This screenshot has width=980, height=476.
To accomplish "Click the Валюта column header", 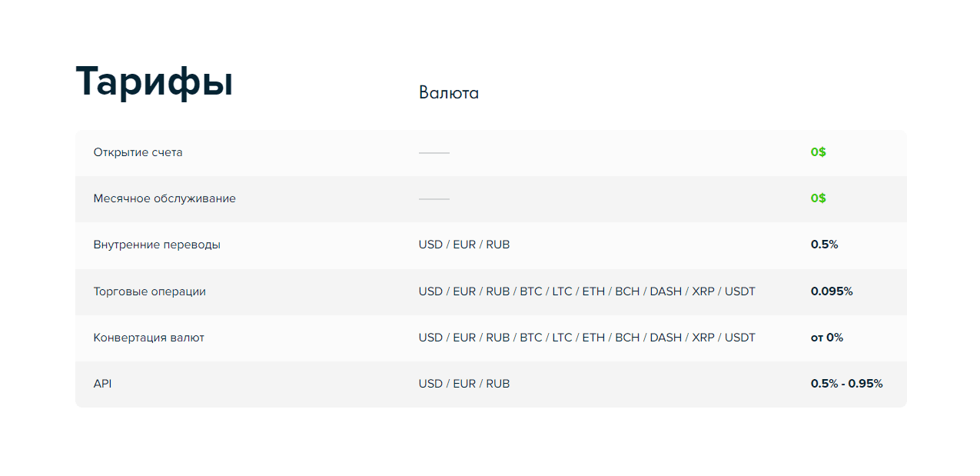I will pos(449,93).
